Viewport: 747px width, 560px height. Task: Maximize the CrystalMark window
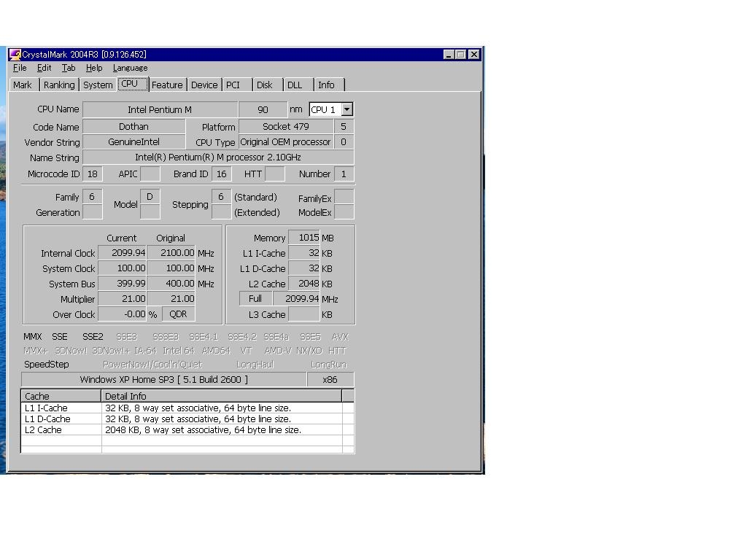click(460, 54)
